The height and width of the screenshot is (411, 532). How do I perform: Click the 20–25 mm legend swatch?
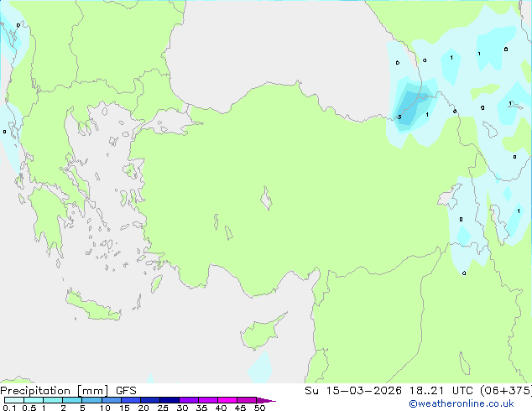pos(149,400)
